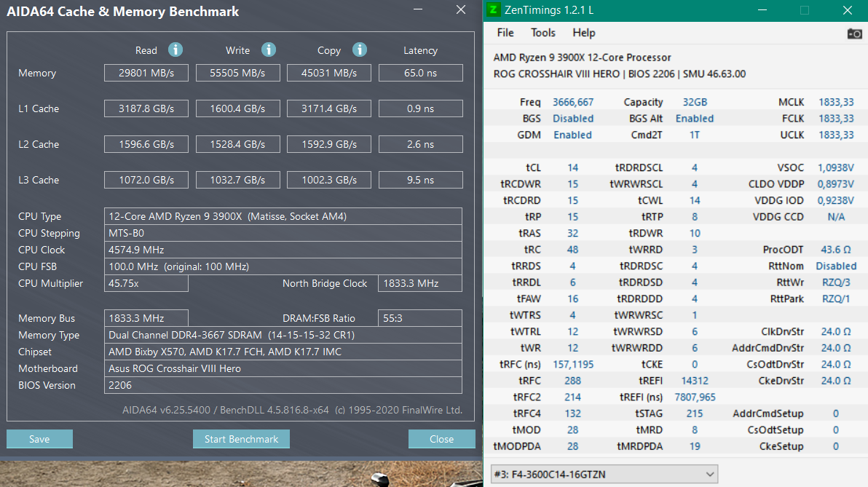Select L1 Cache latency 0.9 ns
Screen dimensions: 868x487
tap(421, 108)
